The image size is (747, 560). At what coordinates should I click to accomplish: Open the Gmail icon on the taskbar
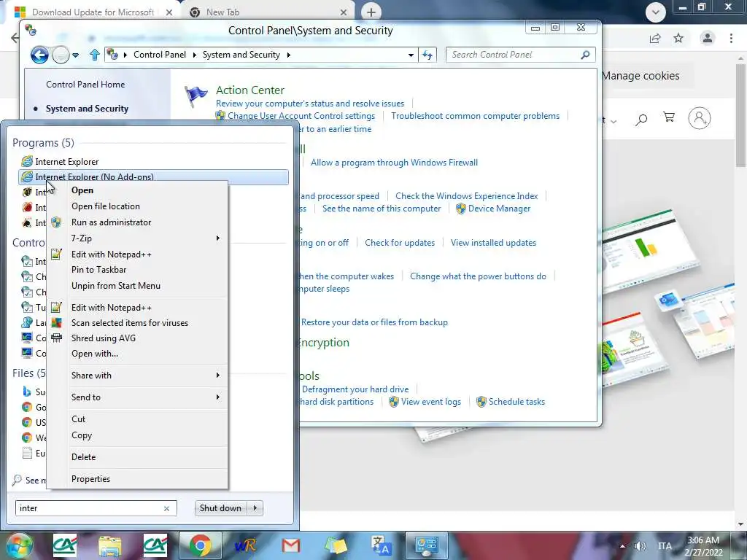point(290,545)
